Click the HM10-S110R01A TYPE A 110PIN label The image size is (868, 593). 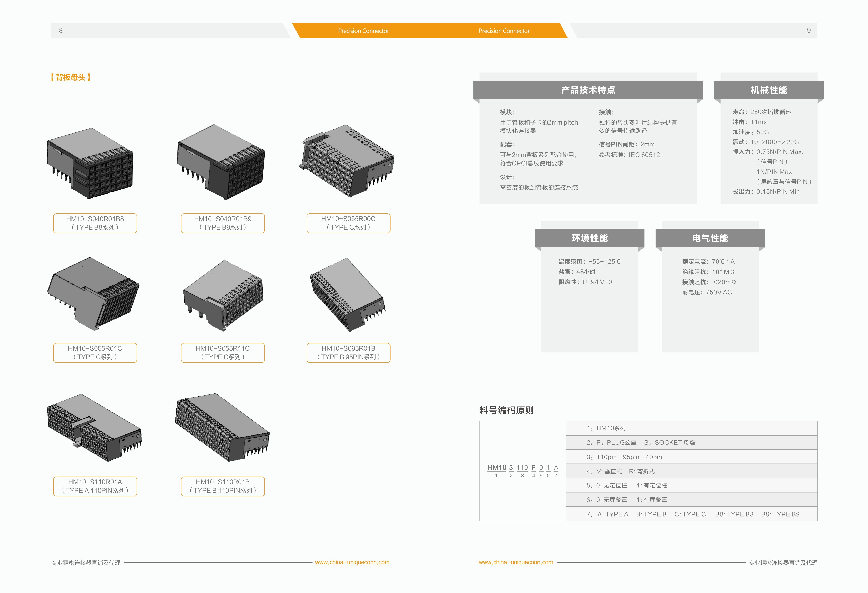click(x=95, y=486)
